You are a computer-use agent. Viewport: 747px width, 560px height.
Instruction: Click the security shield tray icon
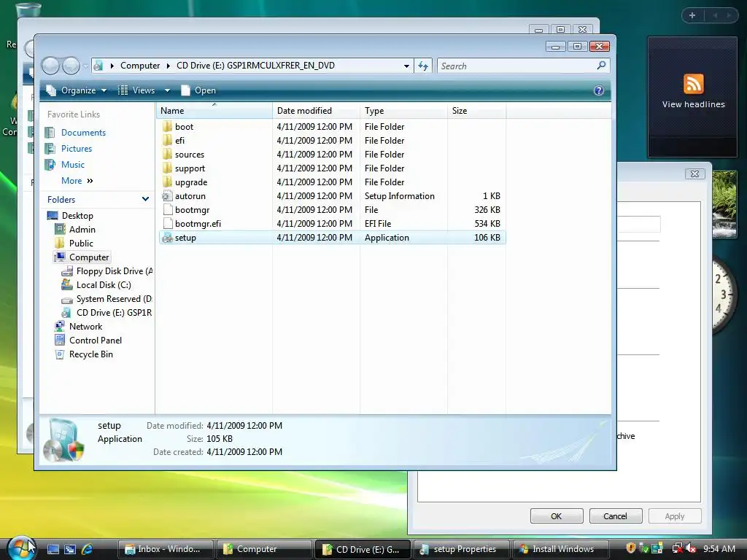[x=631, y=548]
